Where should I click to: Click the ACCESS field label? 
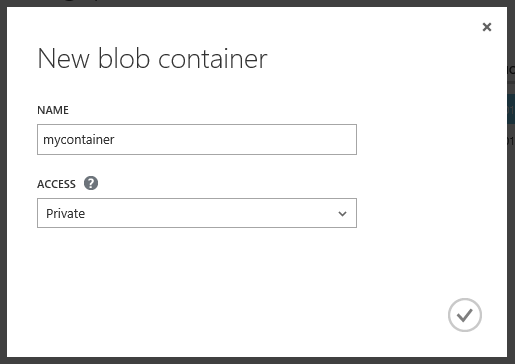[x=56, y=184]
